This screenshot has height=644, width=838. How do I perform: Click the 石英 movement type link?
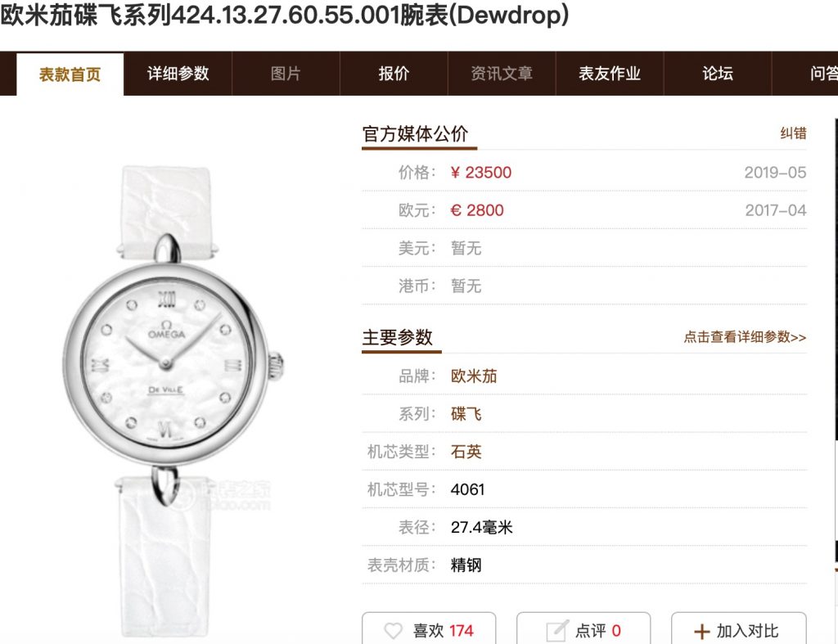[466, 453]
